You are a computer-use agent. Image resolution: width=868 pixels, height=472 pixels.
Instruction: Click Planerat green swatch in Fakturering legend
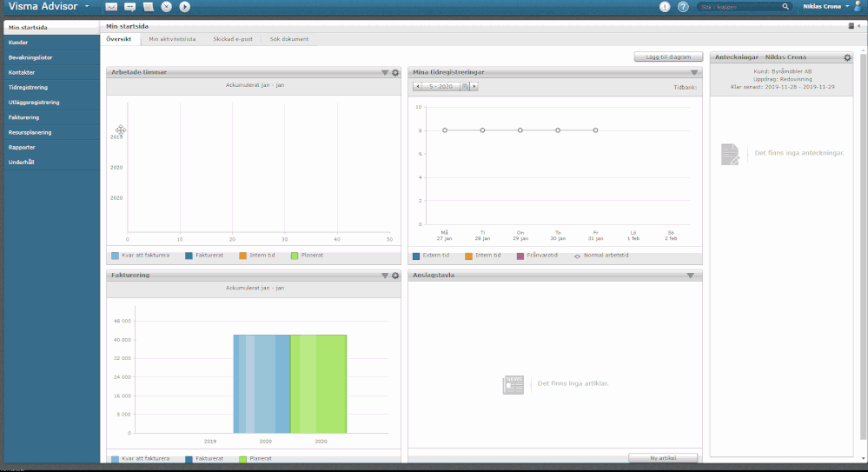coord(243,459)
